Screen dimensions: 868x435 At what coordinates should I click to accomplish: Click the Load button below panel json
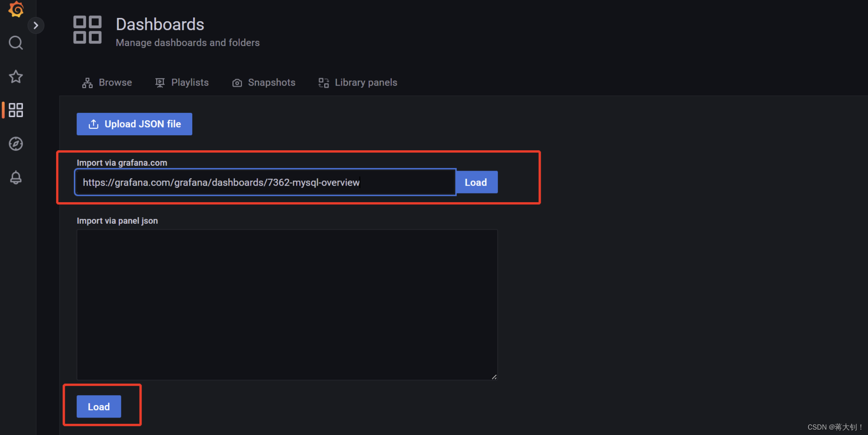tap(99, 406)
